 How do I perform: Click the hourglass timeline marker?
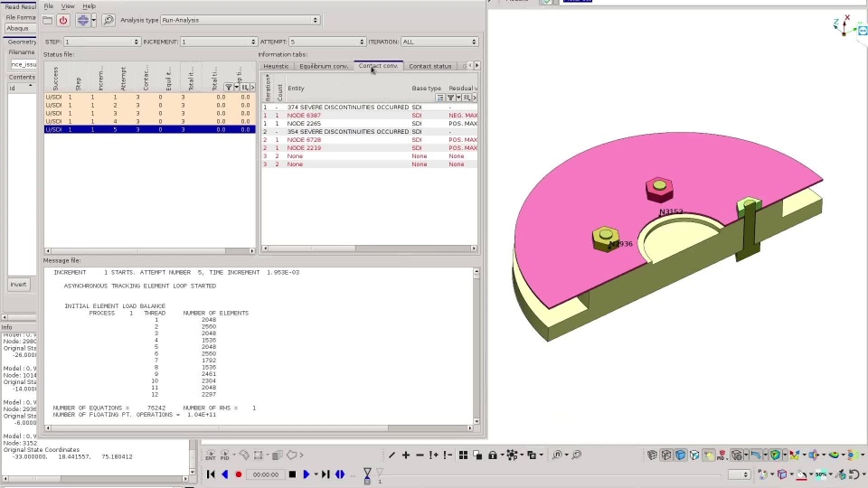click(367, 474)
